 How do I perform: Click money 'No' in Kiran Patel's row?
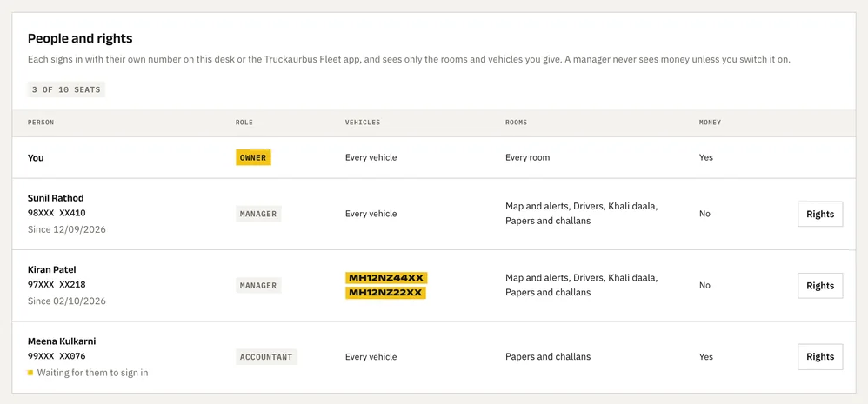[704, 286]
